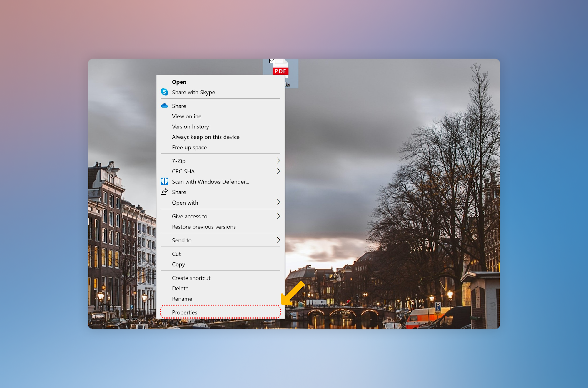Select Rename from the context menu
The height and width of the screenshot is (388, 588).
(182, 299)
